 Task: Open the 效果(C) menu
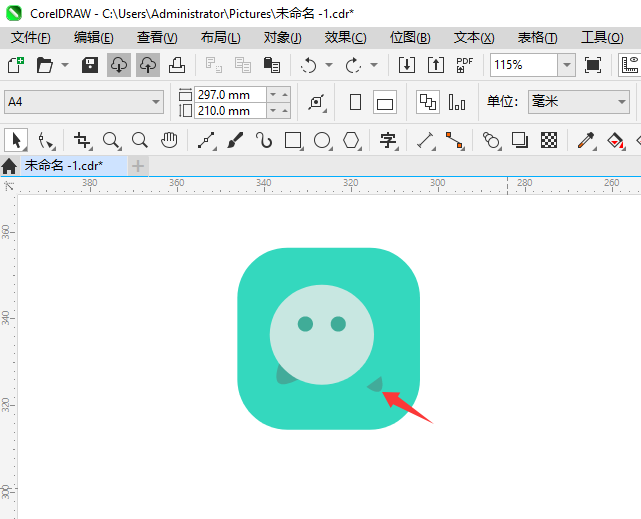345,38
